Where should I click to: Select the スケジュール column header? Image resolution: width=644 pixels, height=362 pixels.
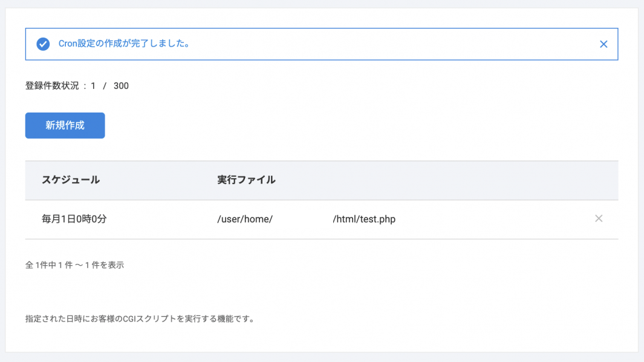point(71,180)
